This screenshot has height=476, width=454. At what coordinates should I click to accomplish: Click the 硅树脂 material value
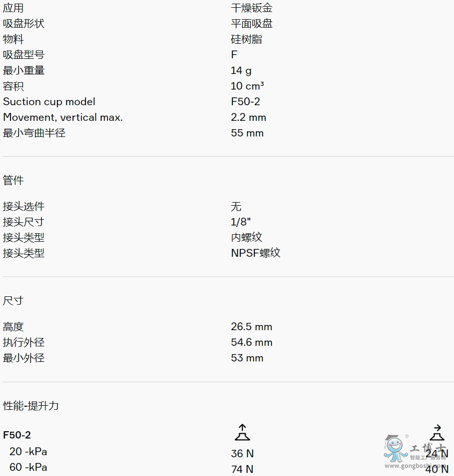[247, 39]
